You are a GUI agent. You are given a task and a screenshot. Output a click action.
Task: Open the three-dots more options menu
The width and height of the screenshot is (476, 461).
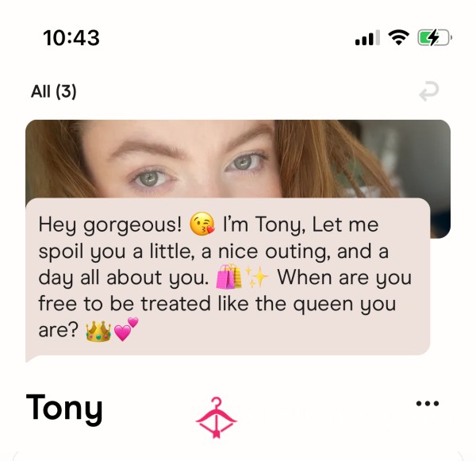tap(428, 404)
